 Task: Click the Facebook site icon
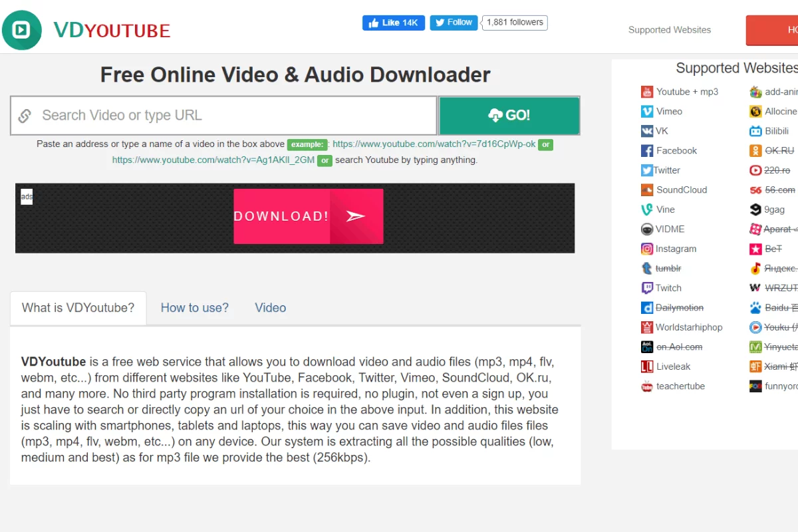point(647,150)
